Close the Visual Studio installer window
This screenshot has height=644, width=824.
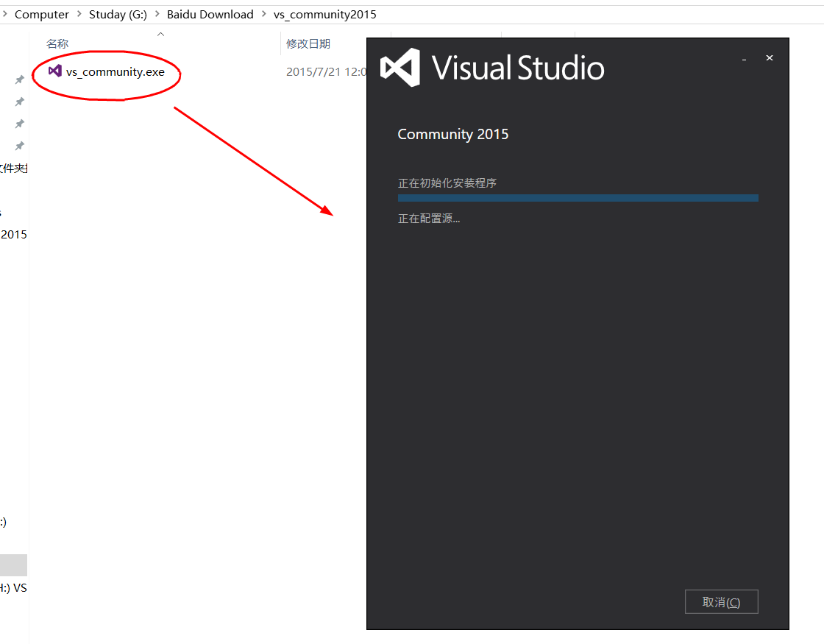(770, 58)
